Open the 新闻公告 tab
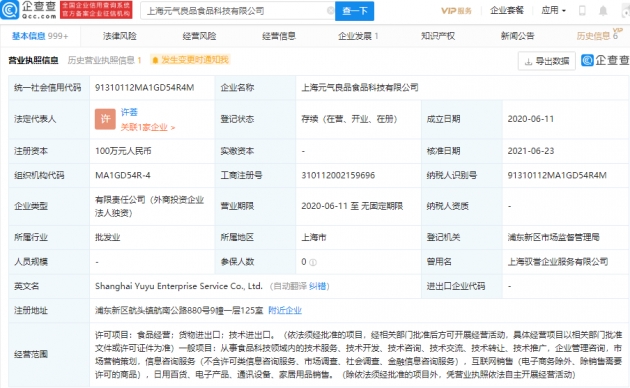 tap(518, 36)
